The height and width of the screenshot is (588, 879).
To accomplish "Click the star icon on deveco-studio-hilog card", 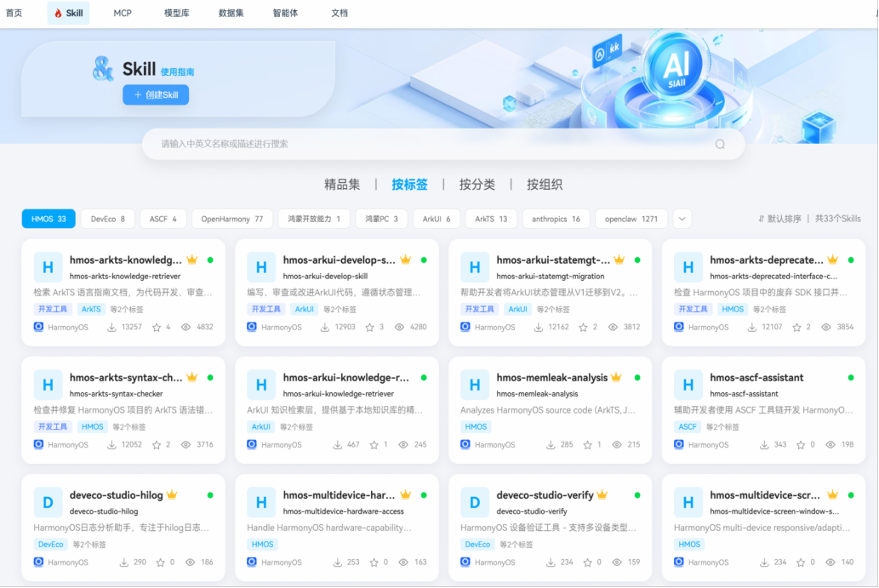I will pos(160,562).
